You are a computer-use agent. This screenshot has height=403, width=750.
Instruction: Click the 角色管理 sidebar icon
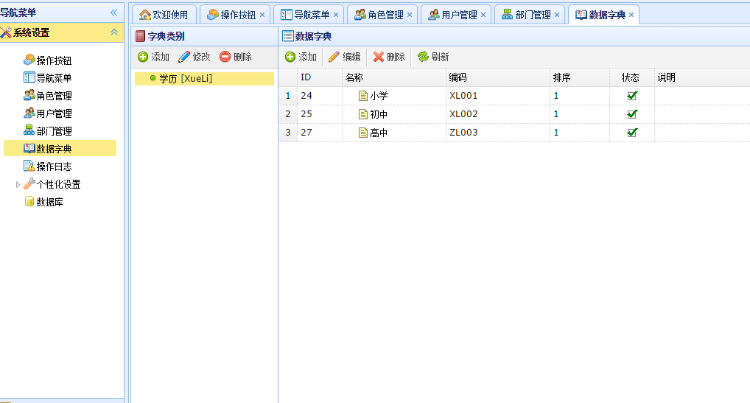pyautogui.click(x=29, y=95)
